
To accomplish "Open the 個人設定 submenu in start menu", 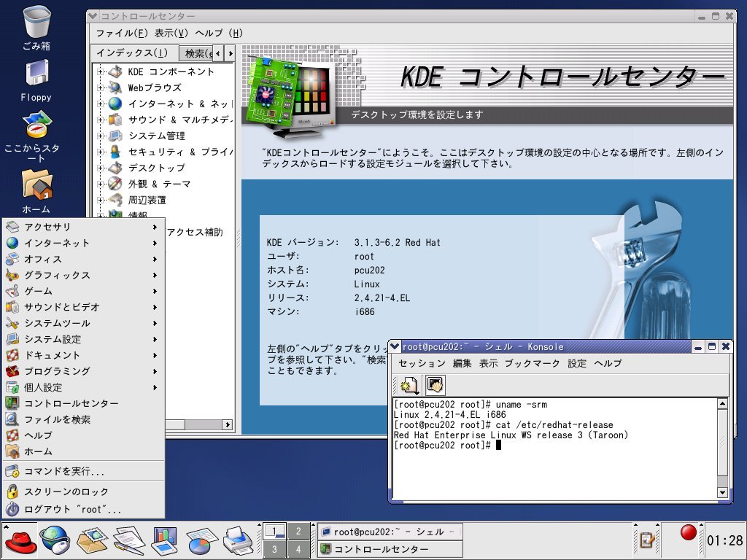I will coord(83,387).
